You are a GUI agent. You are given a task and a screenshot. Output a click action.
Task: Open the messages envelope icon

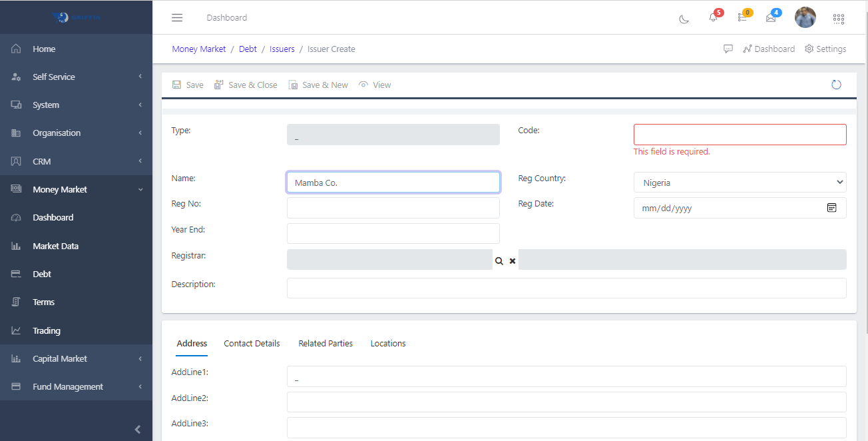(771, 19)
